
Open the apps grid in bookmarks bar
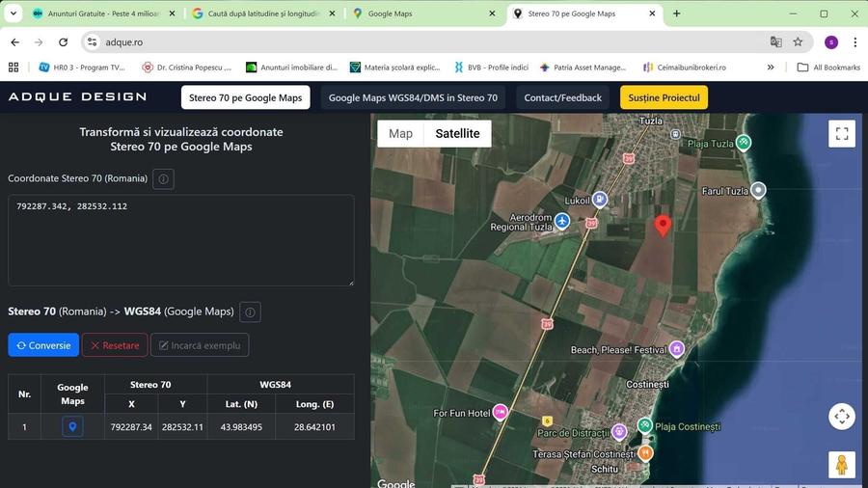pos(14,68)
